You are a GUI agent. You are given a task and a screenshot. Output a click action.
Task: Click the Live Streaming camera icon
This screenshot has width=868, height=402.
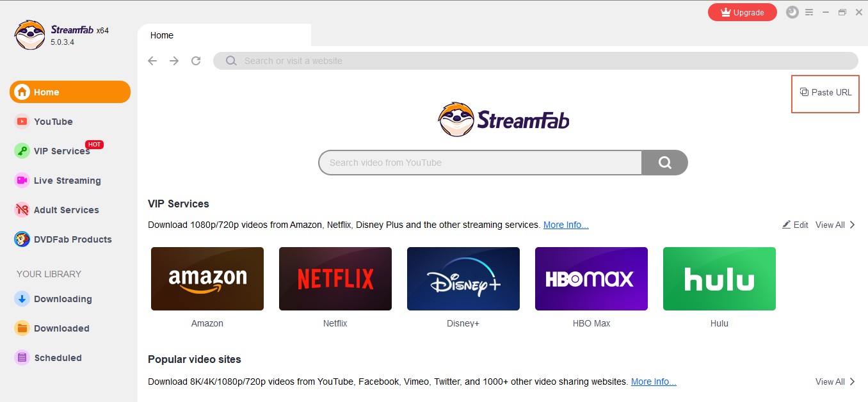[x=22, y=181]
